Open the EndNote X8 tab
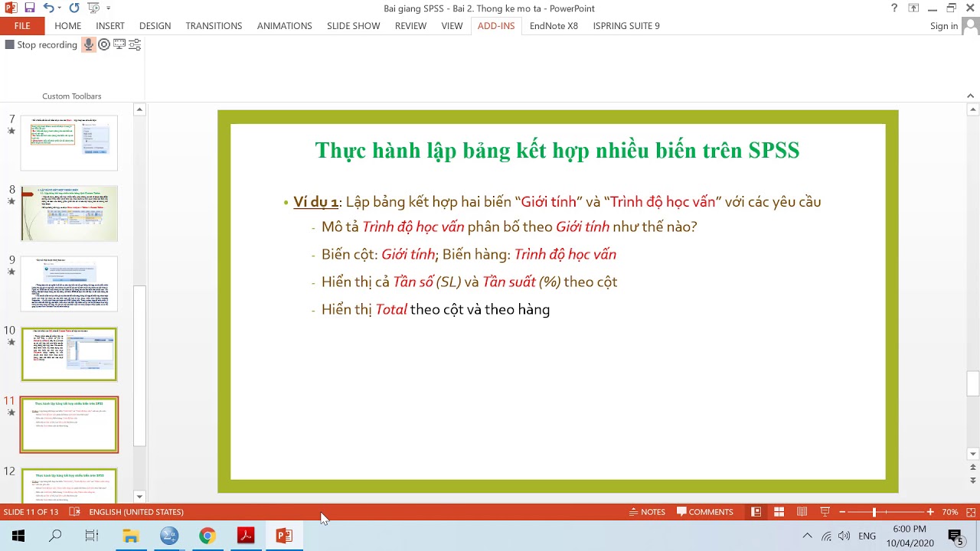980x551 pixels. (x=554, y=26)
